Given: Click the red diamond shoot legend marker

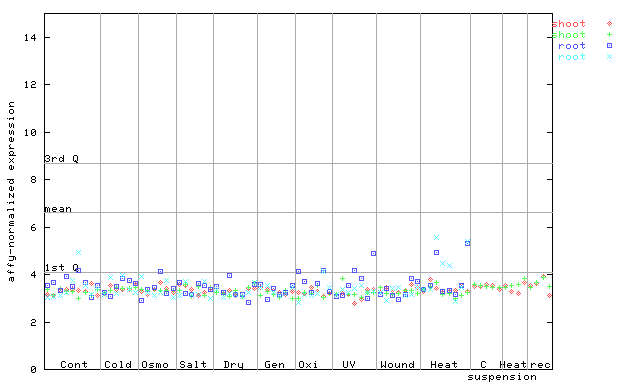Looking at the screenshot, I should point(609,24).
